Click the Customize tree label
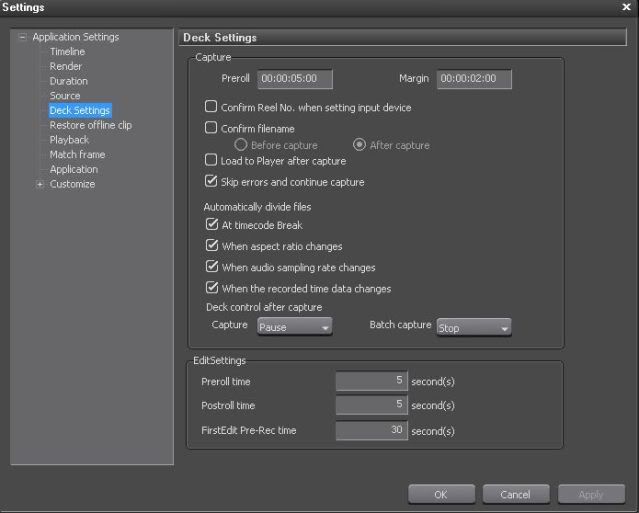 click(x=72, y=184)
